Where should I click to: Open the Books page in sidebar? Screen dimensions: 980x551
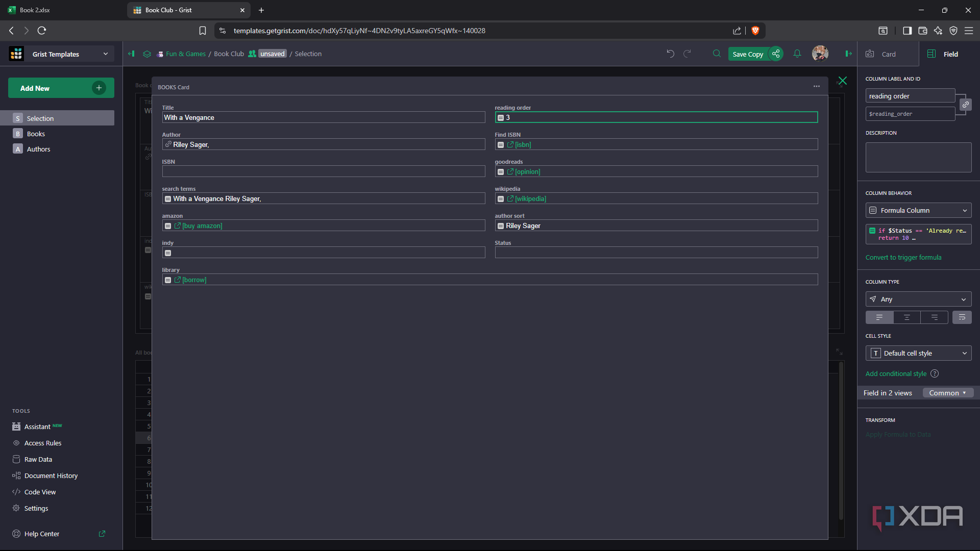click(36, 134)
